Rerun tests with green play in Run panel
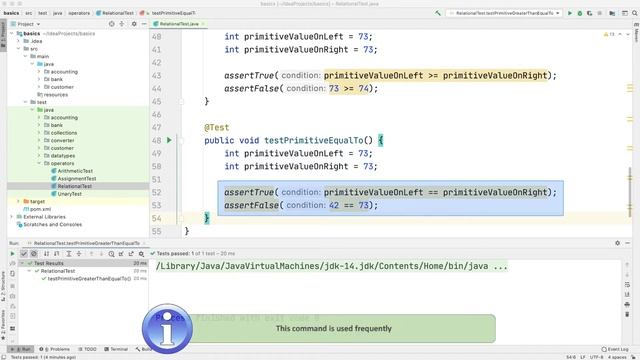Screen dimensions: 640x360 (12, 253)
